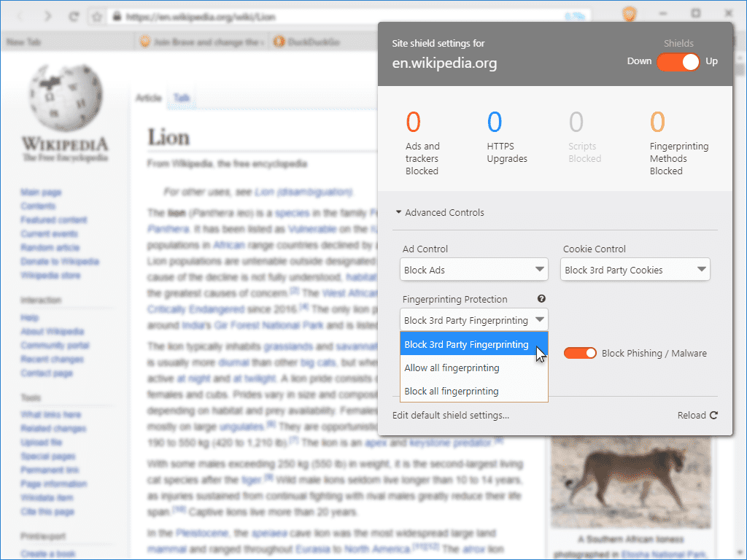Open the Fingerprinting Protection dropdown
747x560 pixels.
coord(474,320)
